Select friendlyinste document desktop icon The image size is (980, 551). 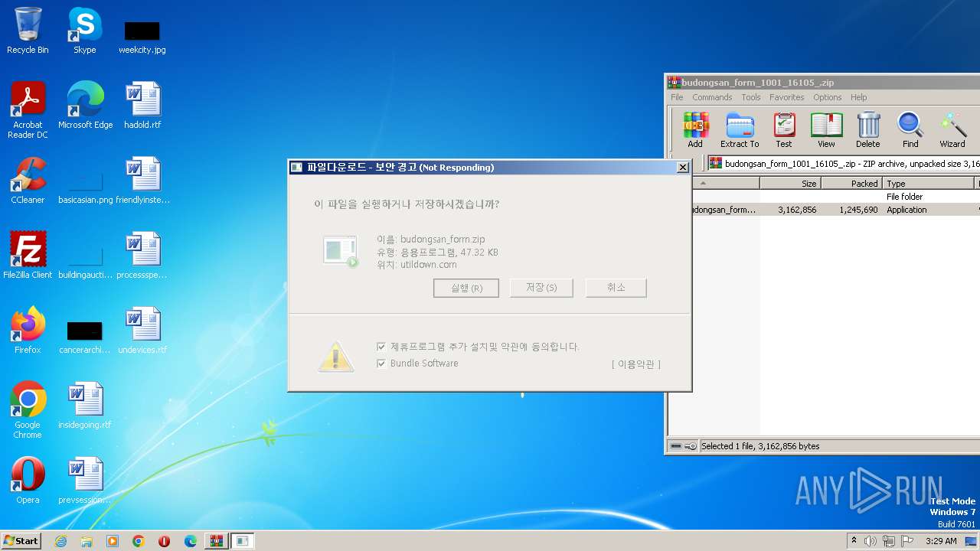[142, 181]
